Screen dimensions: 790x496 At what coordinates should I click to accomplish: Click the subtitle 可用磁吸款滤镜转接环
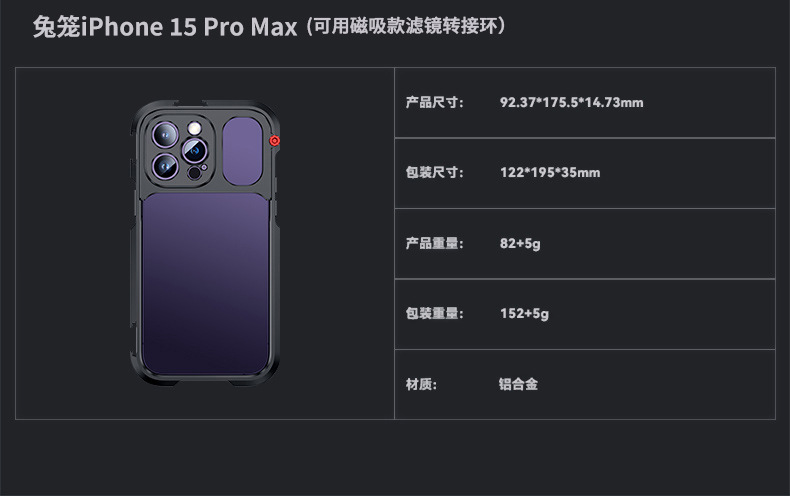pyautogui.click(x=405, y=26)
